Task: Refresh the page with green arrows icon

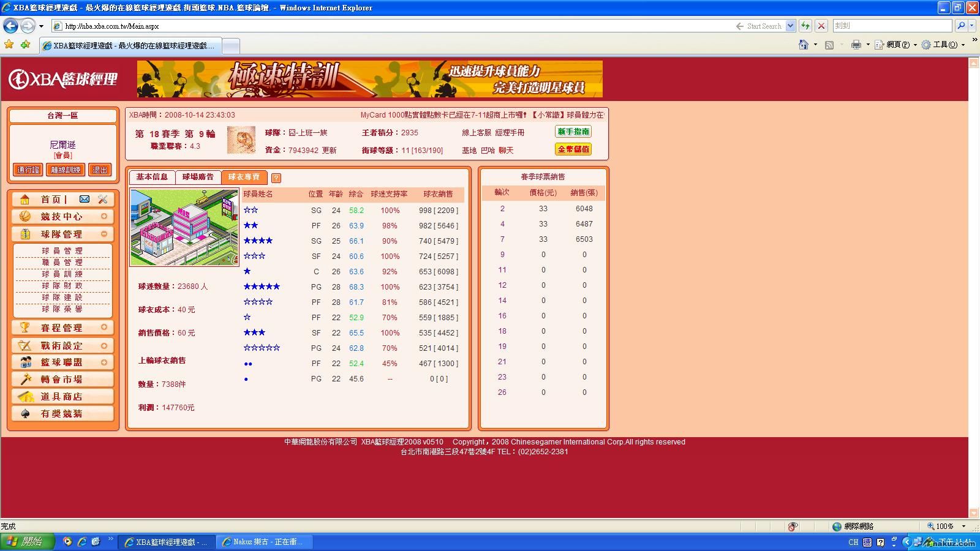Action: (805, 26)
